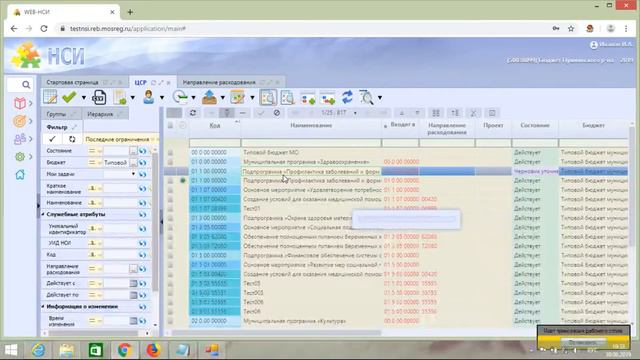The height and width of the screenshot is (360, 640).
Task: Open the Иерархия panel tab
Action: tap(100, 114)
